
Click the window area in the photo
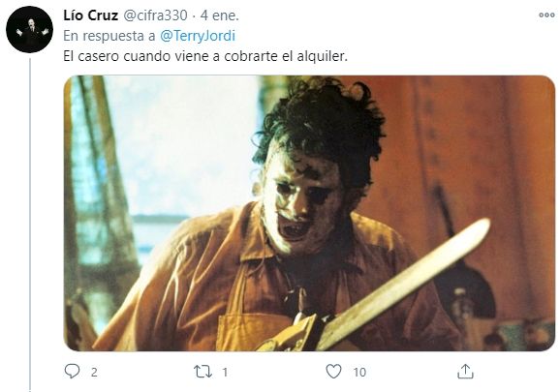[182, 146]
